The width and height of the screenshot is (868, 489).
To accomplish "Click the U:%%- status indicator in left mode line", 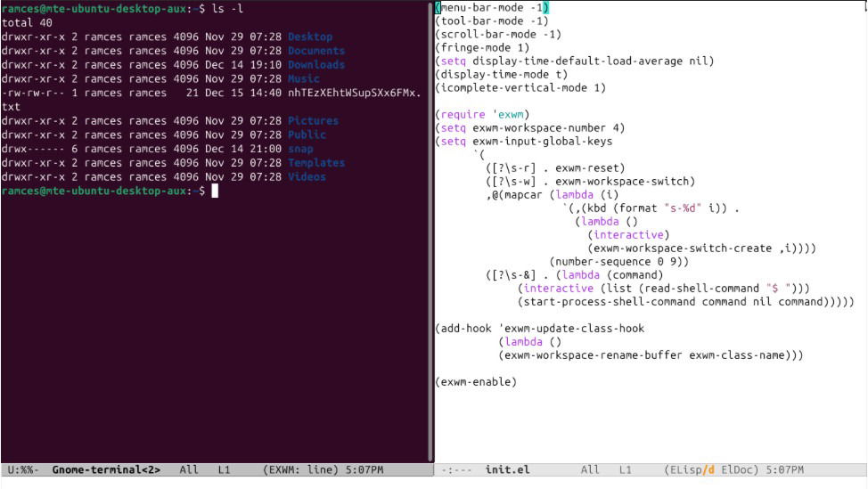I will (x=22, y=469).
